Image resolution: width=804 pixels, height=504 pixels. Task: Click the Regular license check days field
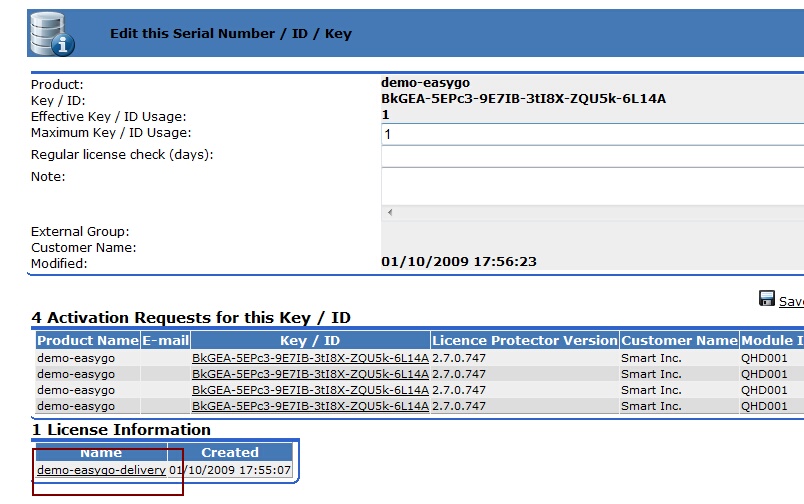592,156
